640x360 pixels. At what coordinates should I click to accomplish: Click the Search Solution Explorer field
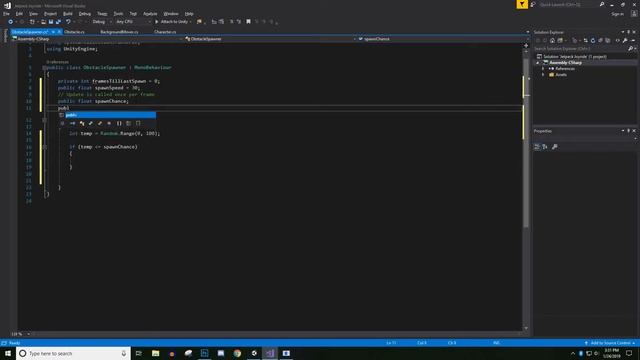coord(584,49)
